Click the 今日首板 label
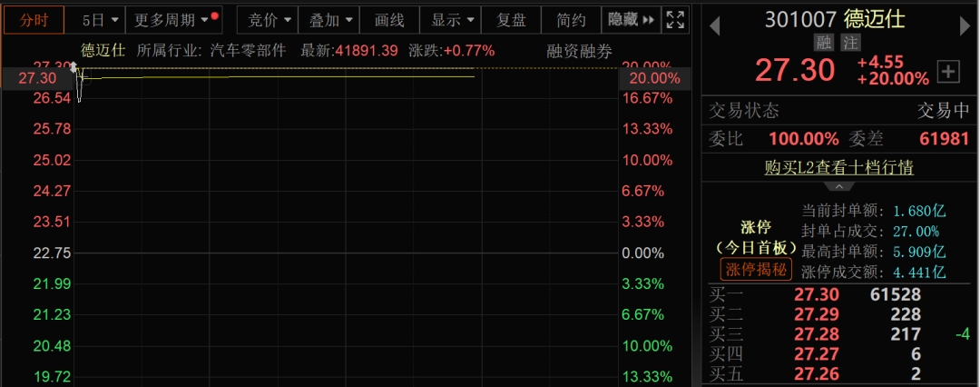Image resolution: width=980 pixels, height=387 pixels. pos(757,247)
